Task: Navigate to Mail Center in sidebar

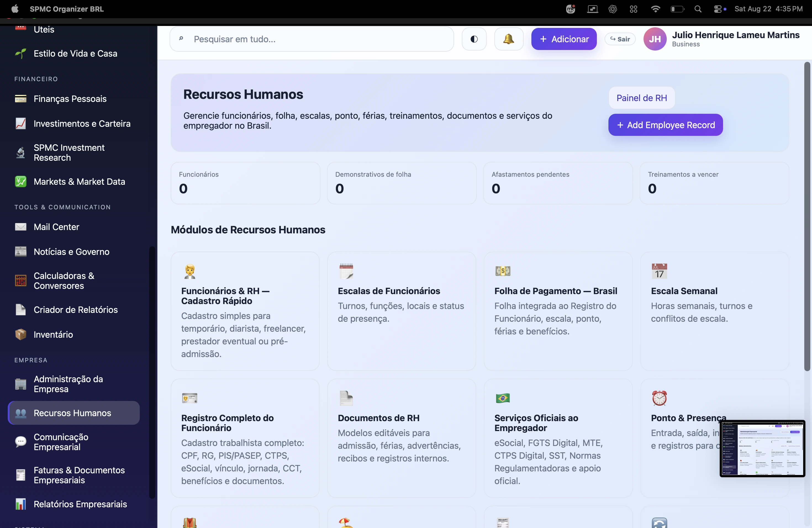Action: pyautogui.click(x=74, y=227)
